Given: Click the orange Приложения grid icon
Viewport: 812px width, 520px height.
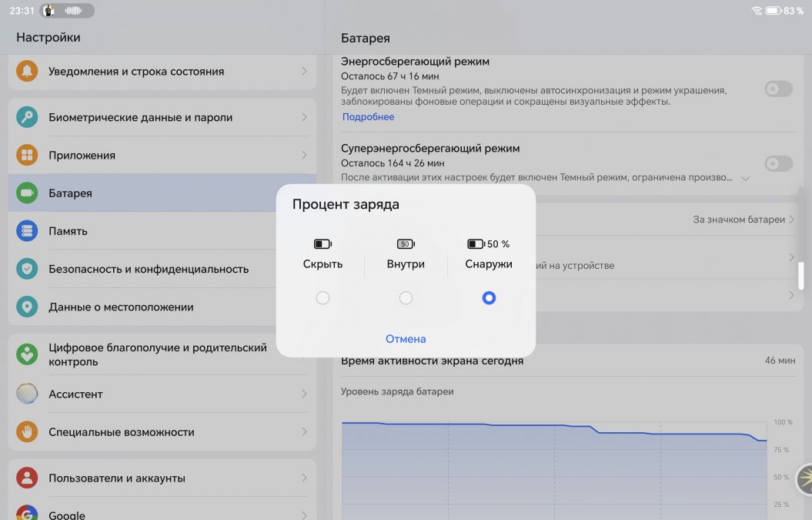Looking at the screenshot, I should click(27, 155).
